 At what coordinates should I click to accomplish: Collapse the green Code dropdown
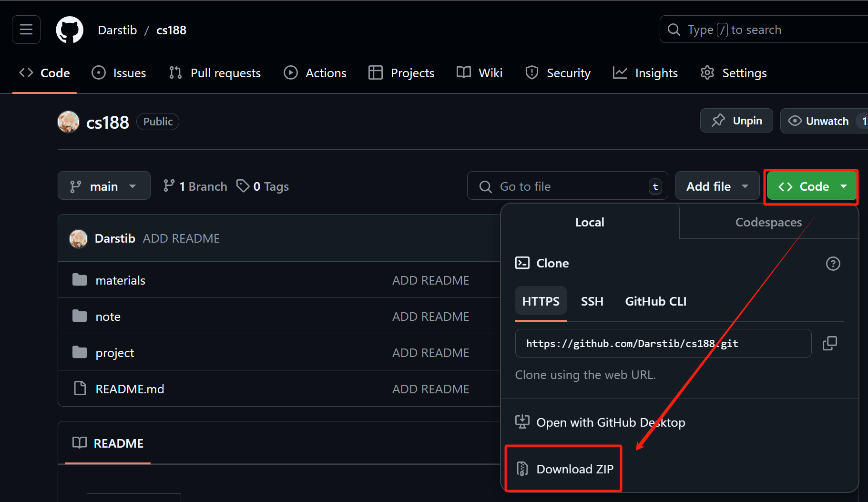coord(811,186)
